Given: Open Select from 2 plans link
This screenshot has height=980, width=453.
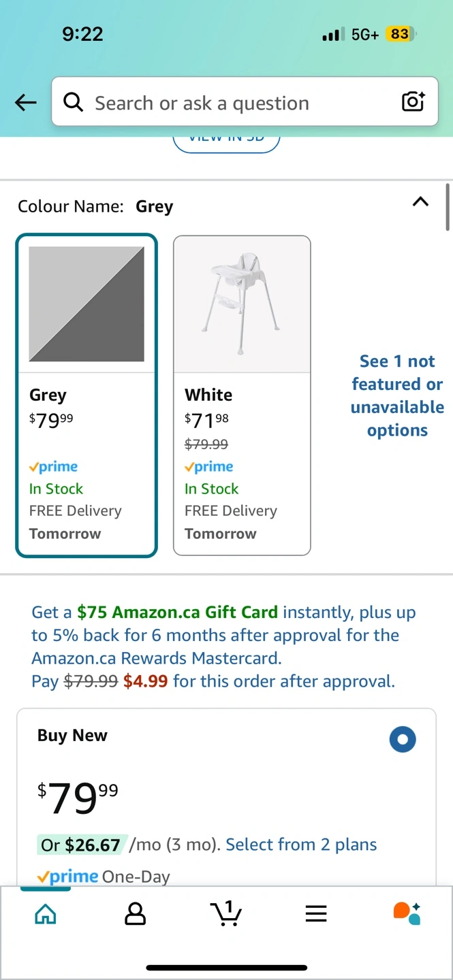Looking at the screenshot, I should pyautogui.click(x=301, y=845).
